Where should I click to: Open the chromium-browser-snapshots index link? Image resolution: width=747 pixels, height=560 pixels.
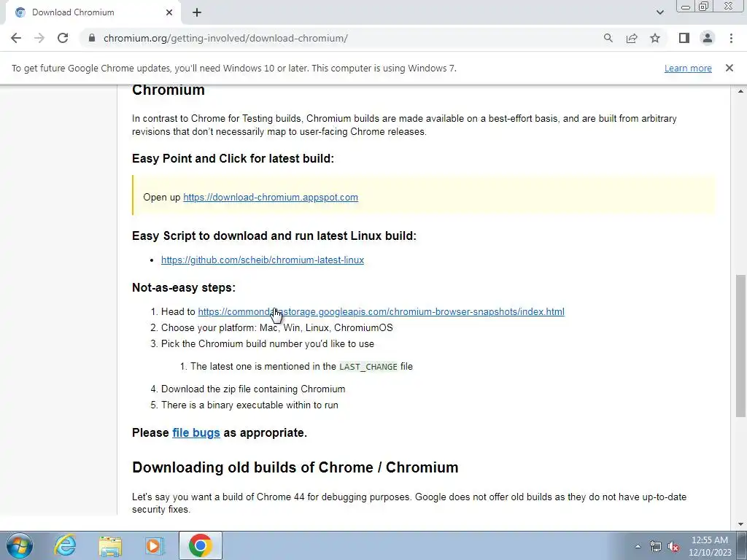click(381, 312)
